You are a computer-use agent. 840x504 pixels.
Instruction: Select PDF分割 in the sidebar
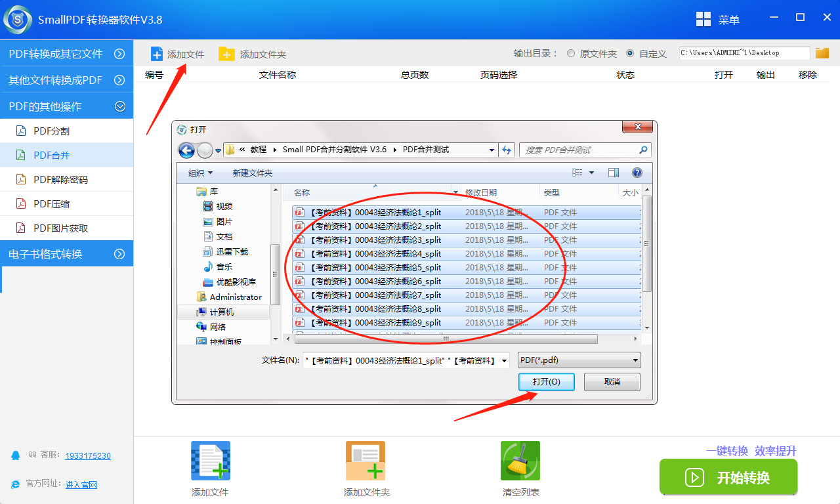point(66,131)
